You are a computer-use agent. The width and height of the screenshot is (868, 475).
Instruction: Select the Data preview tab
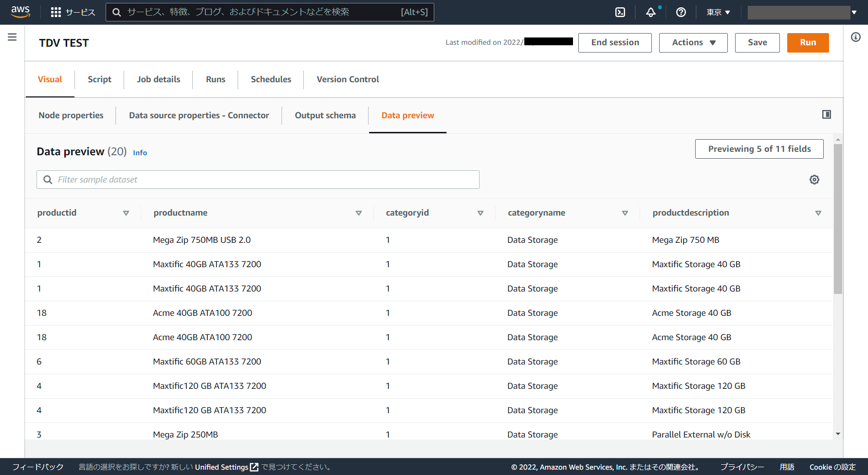[x=408, y=115]
